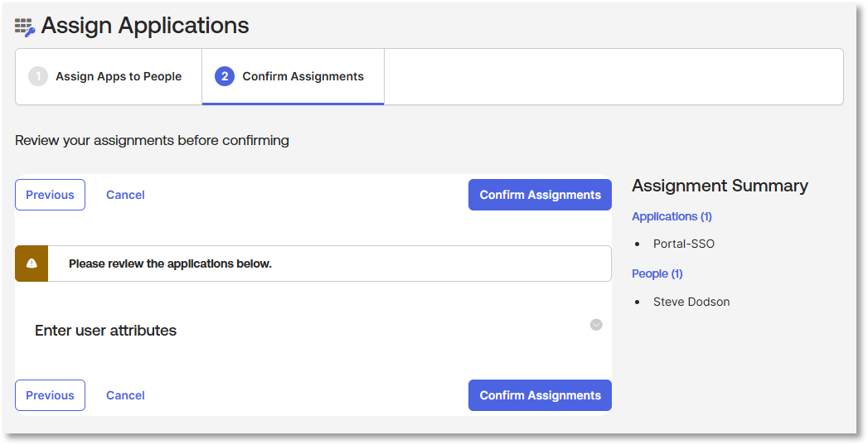This screenshot has height=445, width=868.
Task: Open the People (1) summary link
Action: coord(657,273)
